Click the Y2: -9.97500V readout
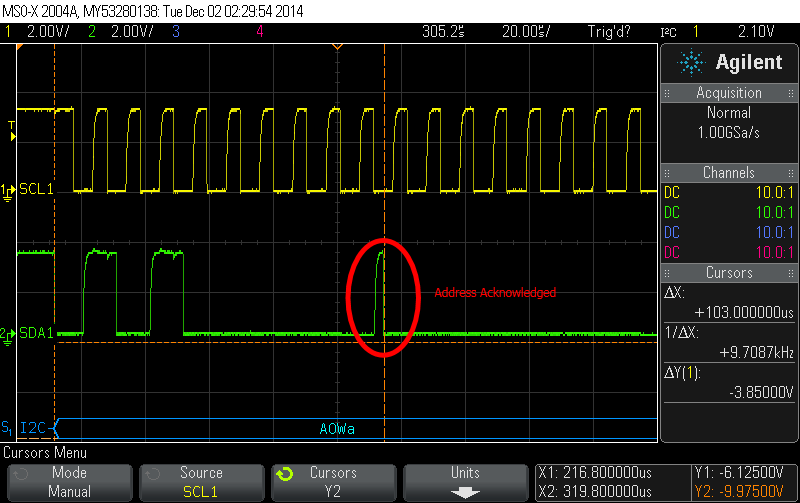Image resolution: width=800 pixels, height=503 pixels. point(739,492)
